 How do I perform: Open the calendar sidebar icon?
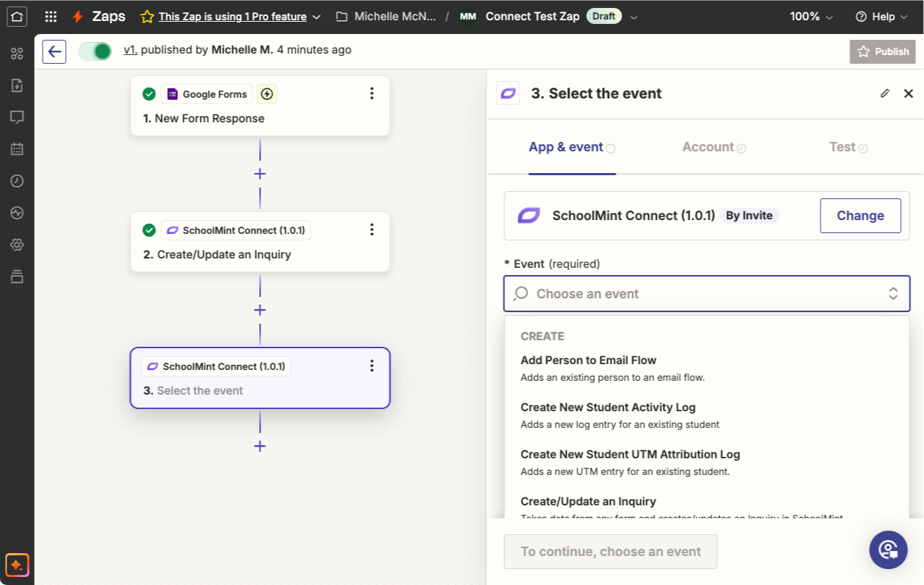(17, 149)
